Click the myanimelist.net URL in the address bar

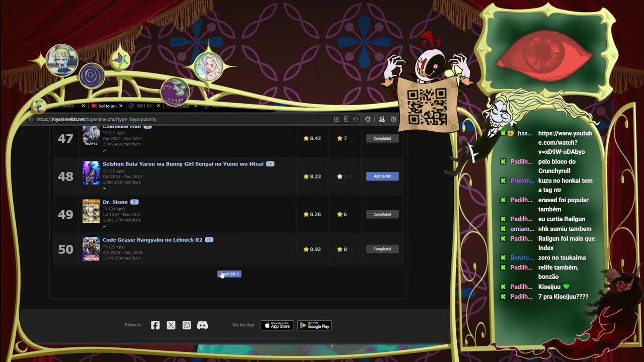[96, 119]
